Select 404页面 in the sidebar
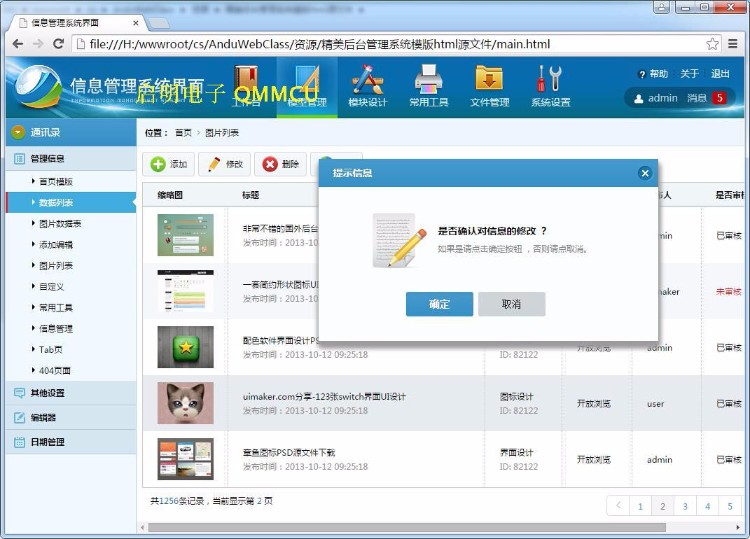 coord(55,371)
